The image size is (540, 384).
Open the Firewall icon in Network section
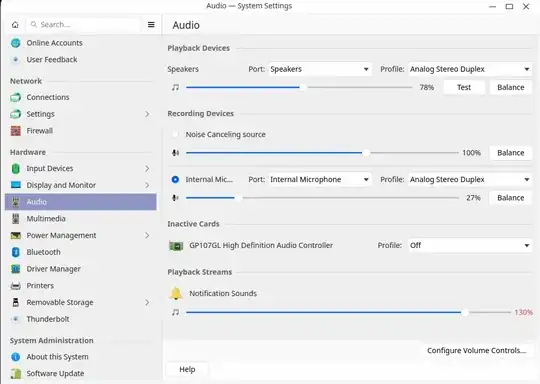point(15,131)
